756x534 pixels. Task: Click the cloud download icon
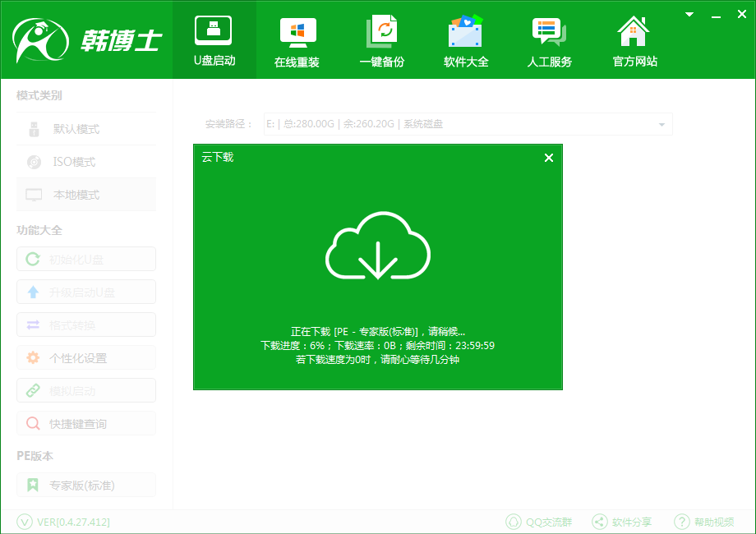(x=378, y=246)
